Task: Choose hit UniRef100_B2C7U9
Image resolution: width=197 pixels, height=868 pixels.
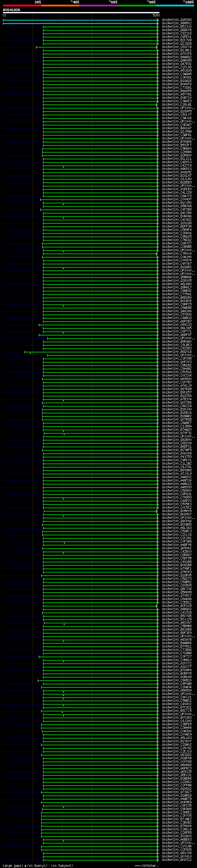Action: click(177, 40)
